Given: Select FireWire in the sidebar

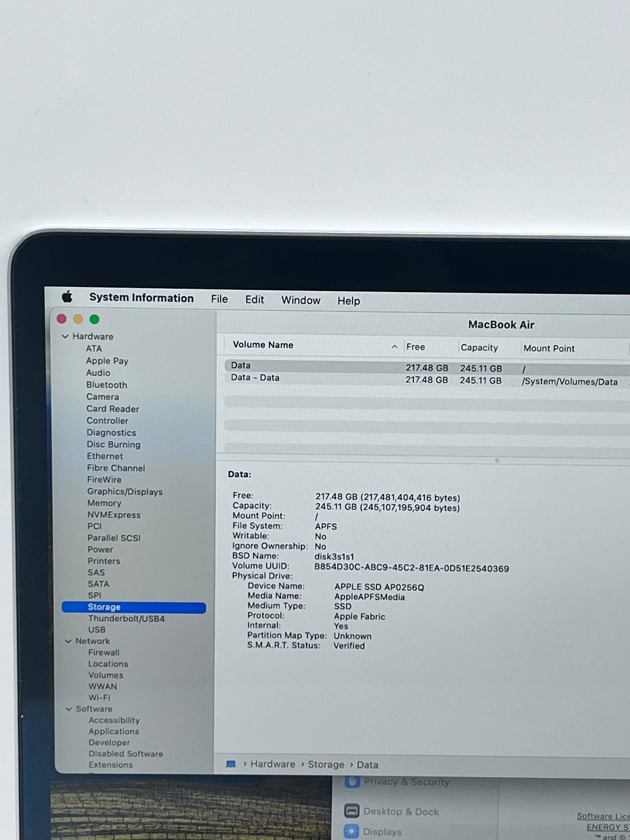Looking at the screenshot, I should click(x=104, y=480).
